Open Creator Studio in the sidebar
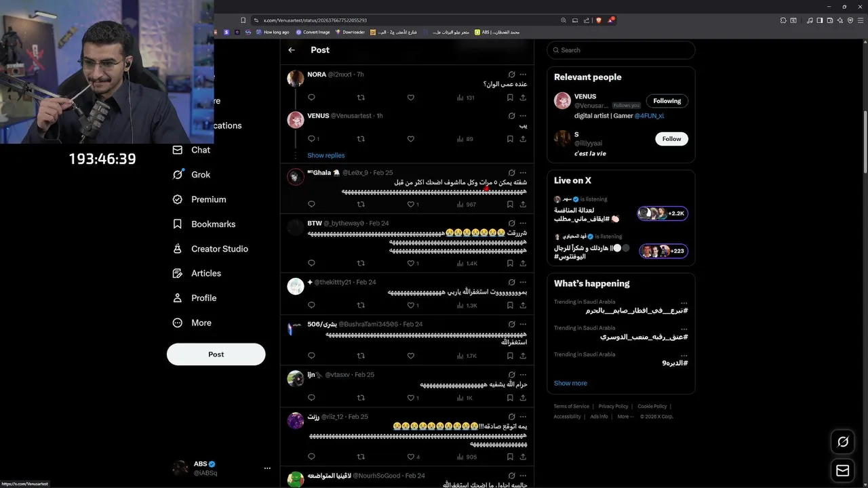This screenshot has height=488, width=868. coord(210,249)
